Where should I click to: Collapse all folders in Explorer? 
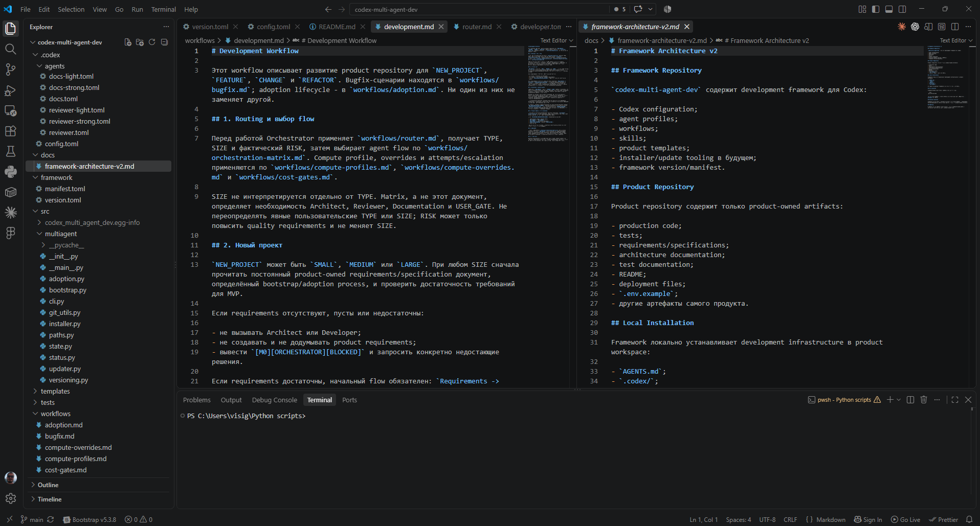tap(164, 42)
